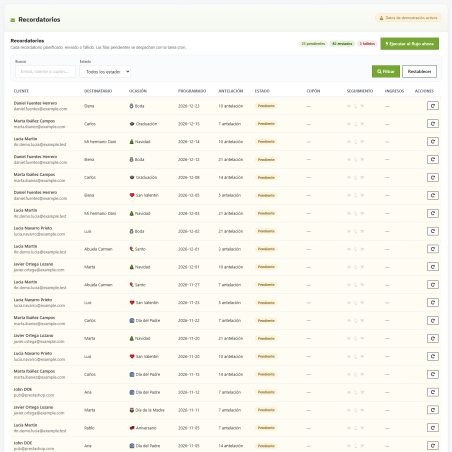Click Pendiente badge in Pablo's Aniversario row

266,428
